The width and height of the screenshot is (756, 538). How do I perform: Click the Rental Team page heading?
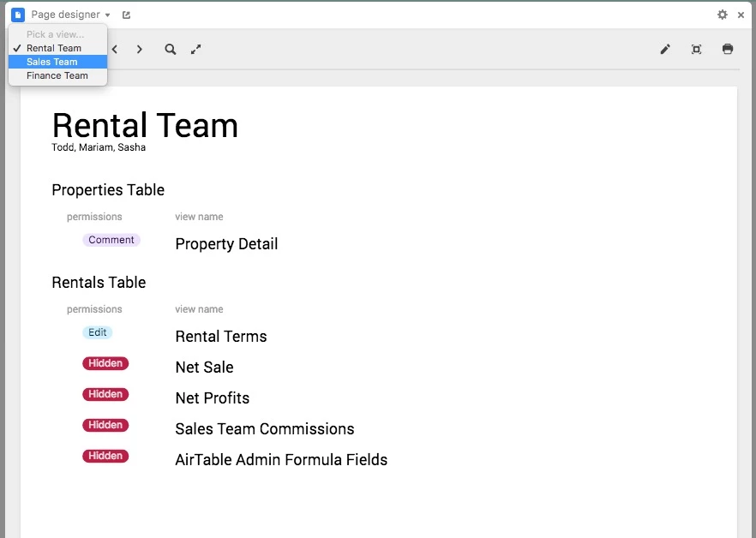[145, 125]
